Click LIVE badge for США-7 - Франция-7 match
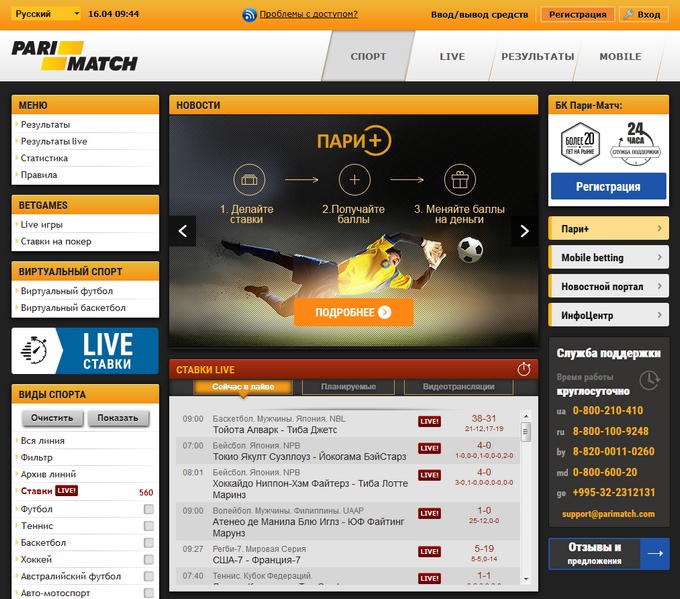Image resolution: width=680 pixels, height=599 pixels. (x=429, y=552)
